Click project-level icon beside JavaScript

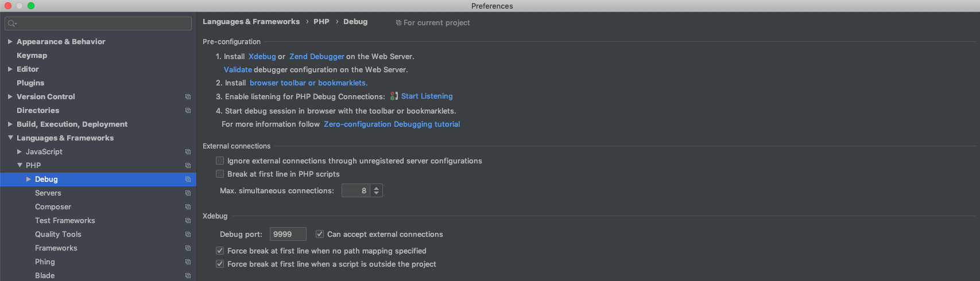tap(188, 152)
